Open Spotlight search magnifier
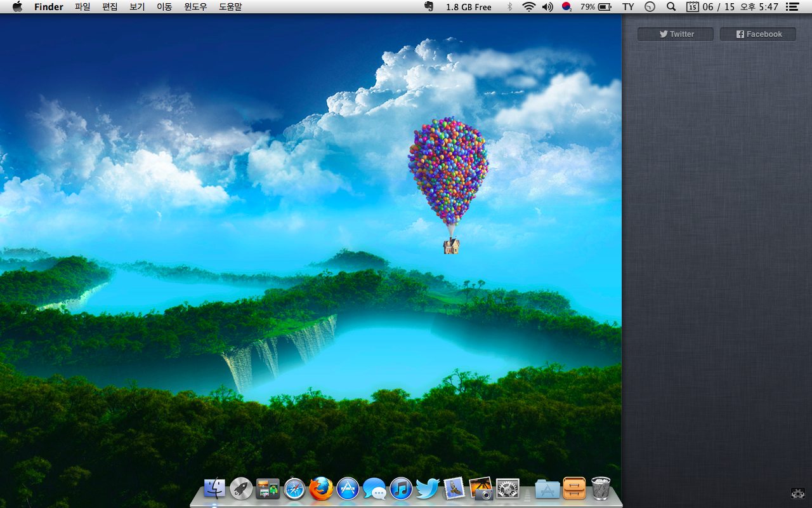The width and height of the screenshot is (812, 508). (x=671, y=7)
